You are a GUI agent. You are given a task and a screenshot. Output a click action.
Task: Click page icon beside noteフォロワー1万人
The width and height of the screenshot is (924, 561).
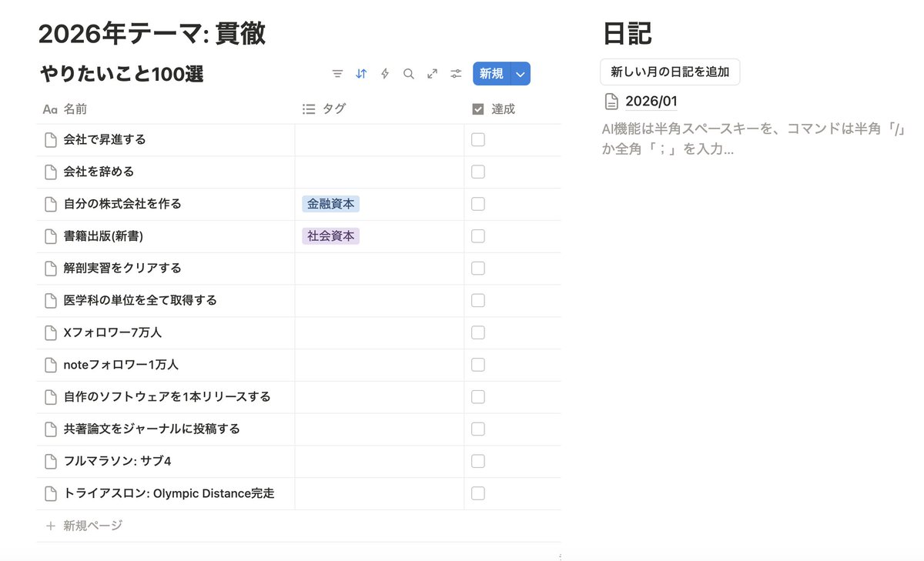coord(51,365)
